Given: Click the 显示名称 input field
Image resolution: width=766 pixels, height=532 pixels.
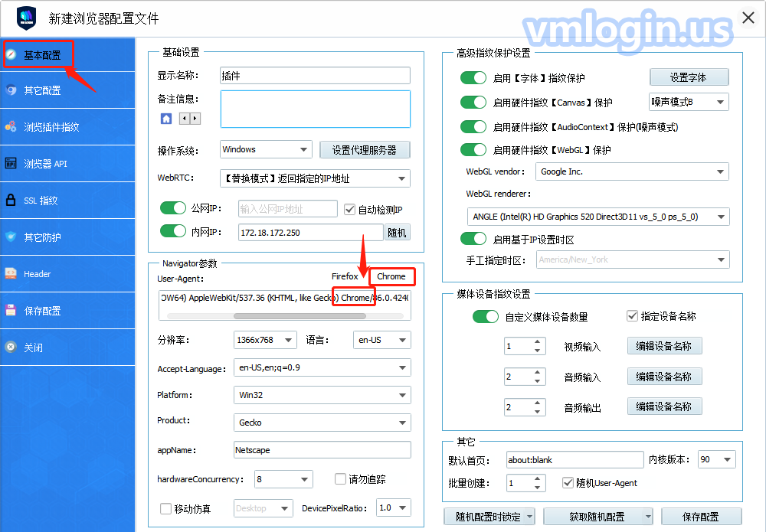Looking at the screenshot, I should pos(315,76).
